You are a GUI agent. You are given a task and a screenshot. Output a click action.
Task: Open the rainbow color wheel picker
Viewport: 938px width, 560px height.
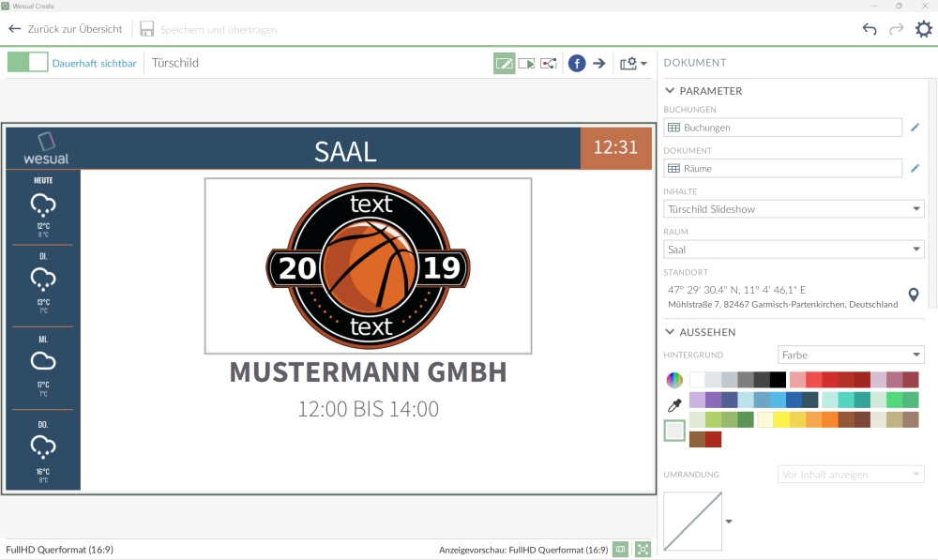[x=674, y=380]
